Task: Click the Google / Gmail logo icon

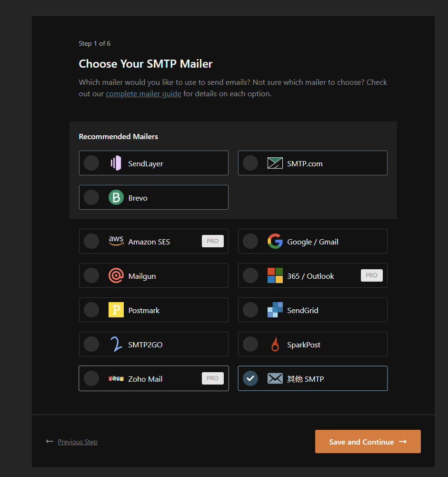Action: [x=275, y=242]
